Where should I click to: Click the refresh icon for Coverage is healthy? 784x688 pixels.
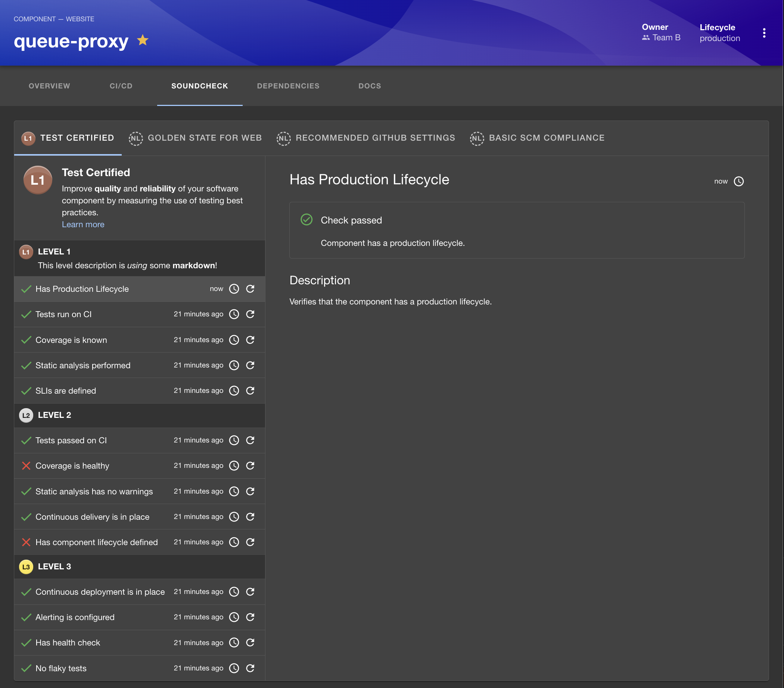pos(250,466)
